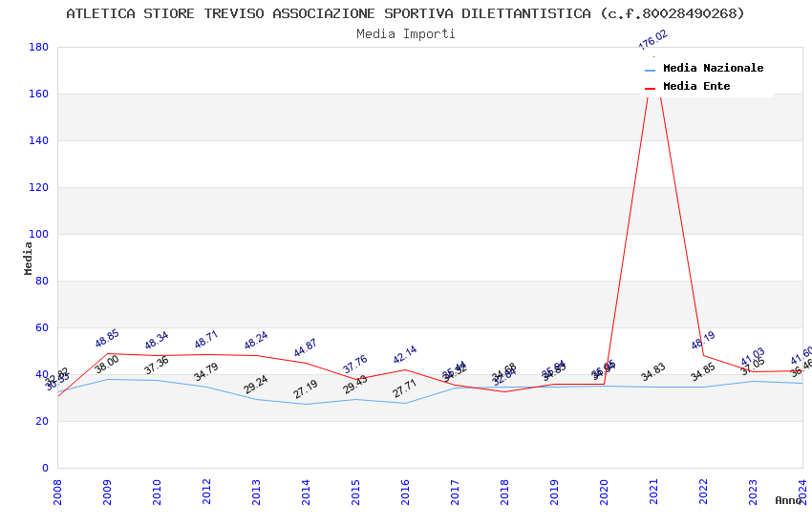This screenshot has width=812, height=525.
Task: Click the y-axis value 0
Action: [x=46, y=468]
